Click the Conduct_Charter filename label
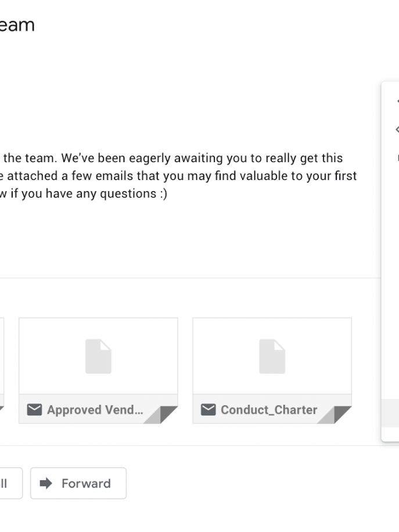 tap(269, 410)
